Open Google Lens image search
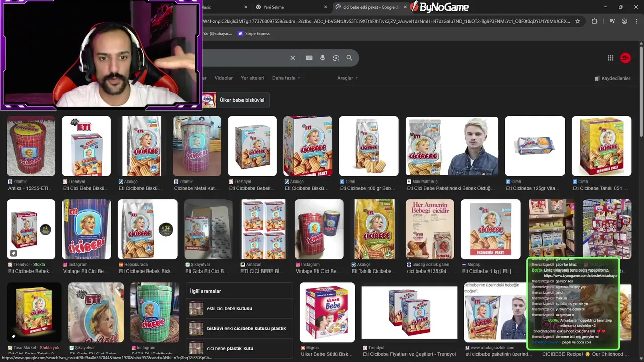Viewport: 644px width, 362px height. point(336,58)
